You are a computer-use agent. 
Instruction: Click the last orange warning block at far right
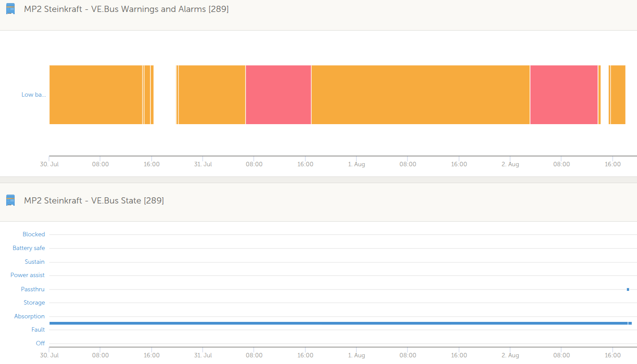[x=618, y=94]
